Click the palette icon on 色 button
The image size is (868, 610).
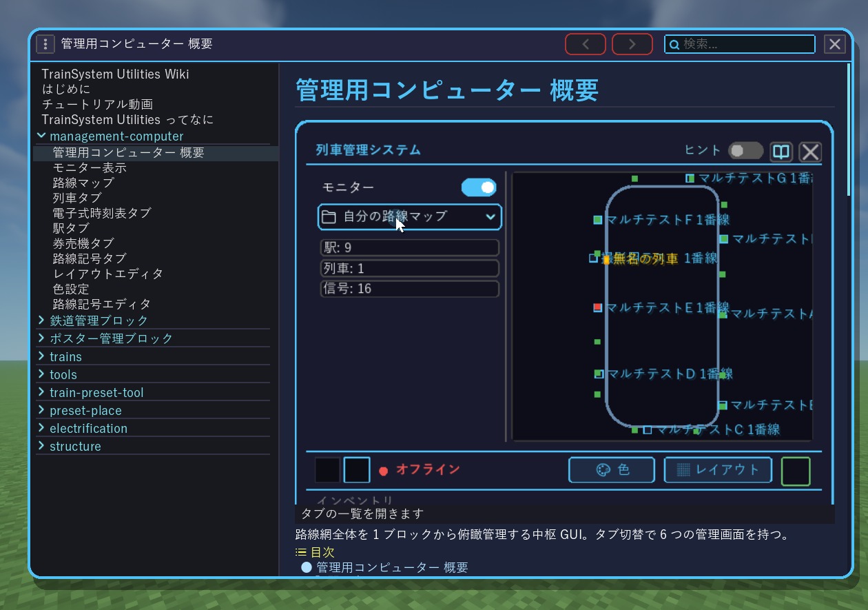pyautogui.click(x=603, y=470)
